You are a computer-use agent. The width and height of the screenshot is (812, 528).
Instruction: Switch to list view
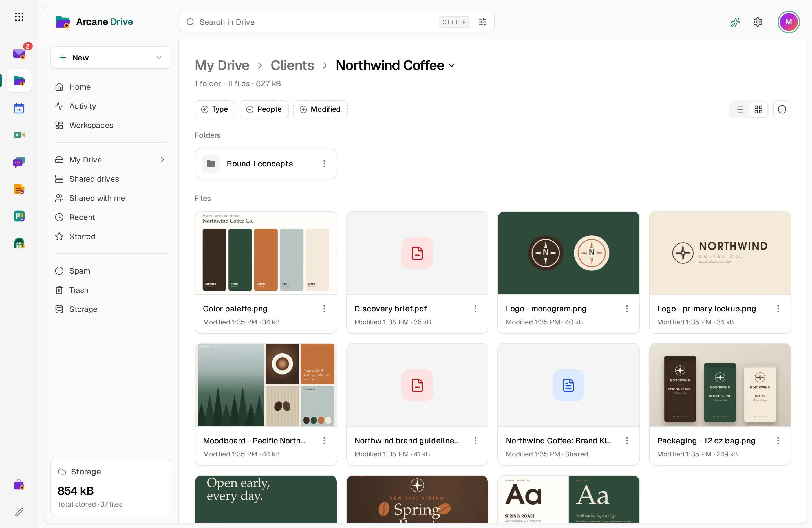739,109
